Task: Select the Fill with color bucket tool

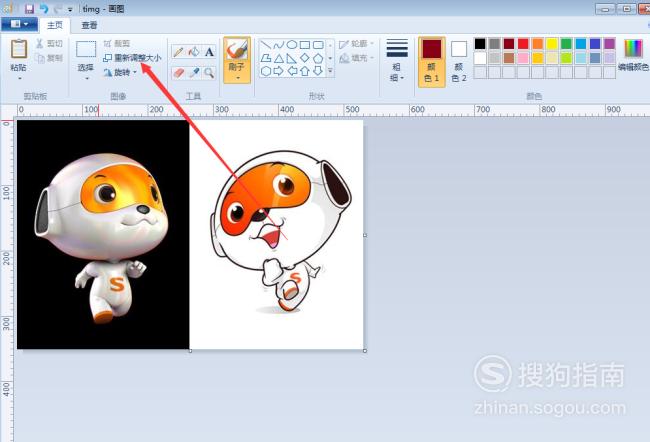Action: pyautogui.click(x=194, y=52)
